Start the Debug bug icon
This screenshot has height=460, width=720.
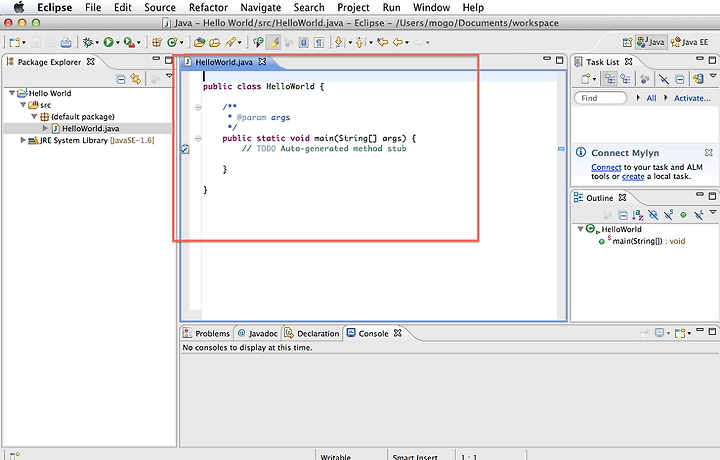[88, 43]
